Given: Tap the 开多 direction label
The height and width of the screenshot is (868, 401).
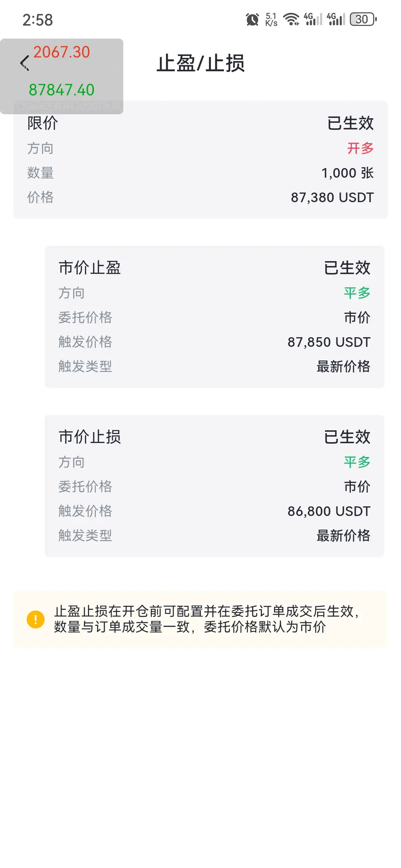Looking at the screenshot, I should click(360, 148).
